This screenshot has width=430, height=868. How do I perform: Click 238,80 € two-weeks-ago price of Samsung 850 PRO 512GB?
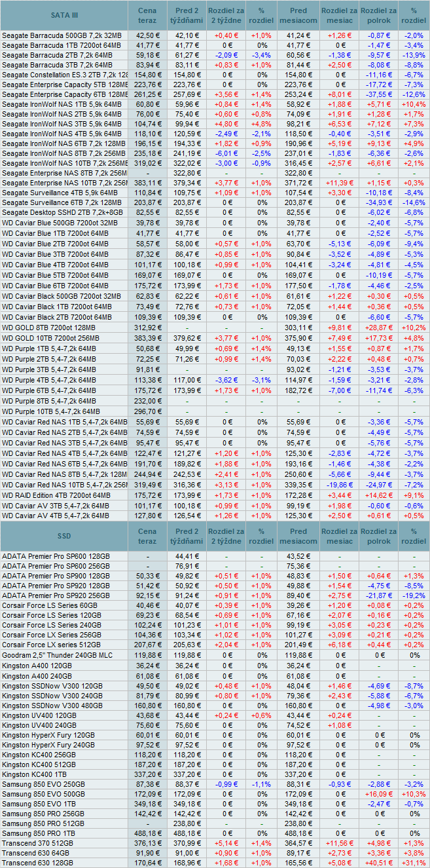click(x=187, y=824)
